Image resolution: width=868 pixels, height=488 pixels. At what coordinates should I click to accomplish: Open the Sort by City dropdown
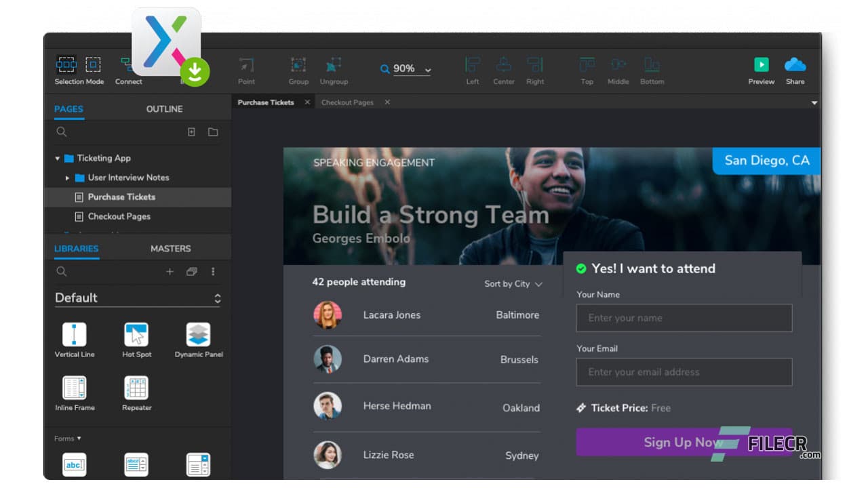coord(512,284)
